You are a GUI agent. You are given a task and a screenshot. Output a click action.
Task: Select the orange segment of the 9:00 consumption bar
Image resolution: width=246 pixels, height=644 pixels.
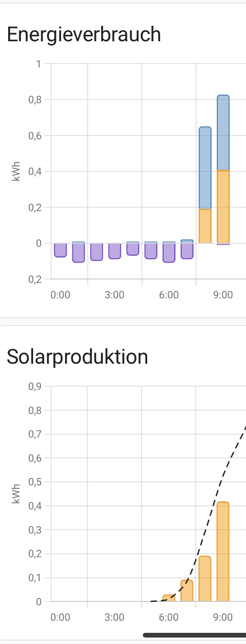223,207
